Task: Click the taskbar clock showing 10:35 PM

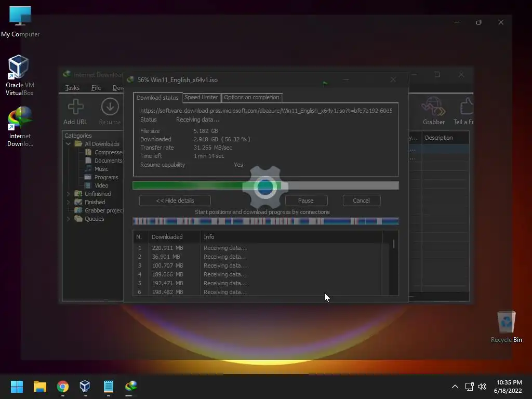Action: [508, 387]
